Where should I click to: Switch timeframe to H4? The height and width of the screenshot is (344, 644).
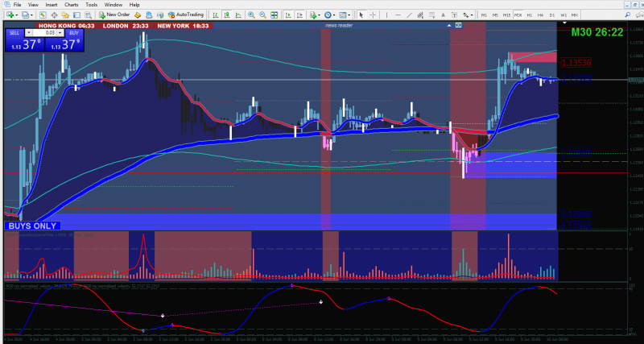click(x=540, y=15)
